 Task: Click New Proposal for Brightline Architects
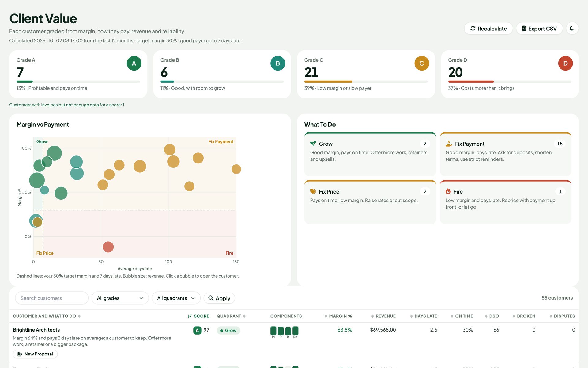pos(35,354)
